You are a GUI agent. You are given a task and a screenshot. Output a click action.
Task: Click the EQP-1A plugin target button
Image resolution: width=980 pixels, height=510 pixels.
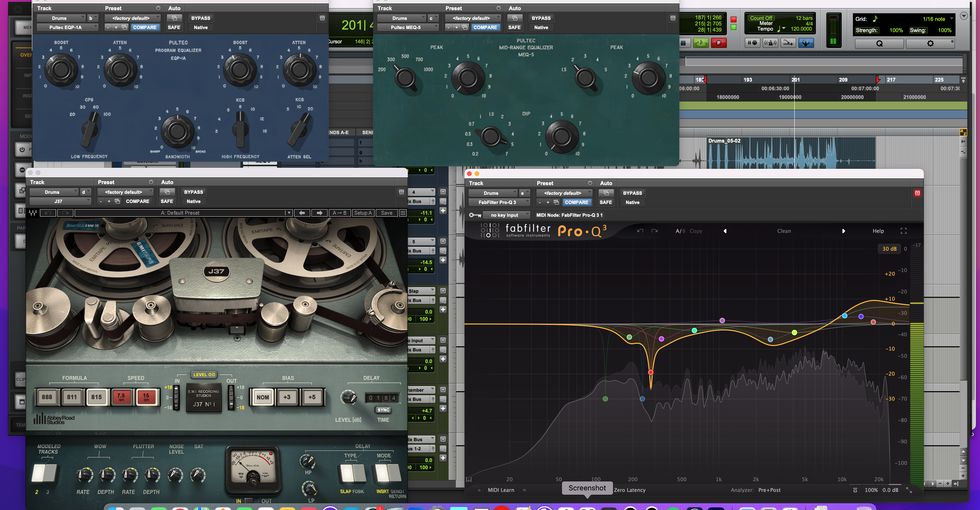322,18
